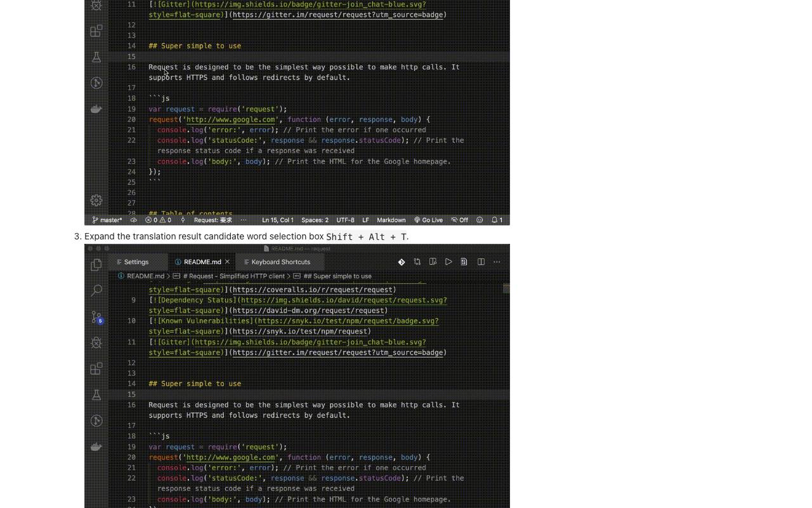Open Markdown preview to the side
Screen dimensions: 812x508
pyautogui.click(x=433, y=262)
